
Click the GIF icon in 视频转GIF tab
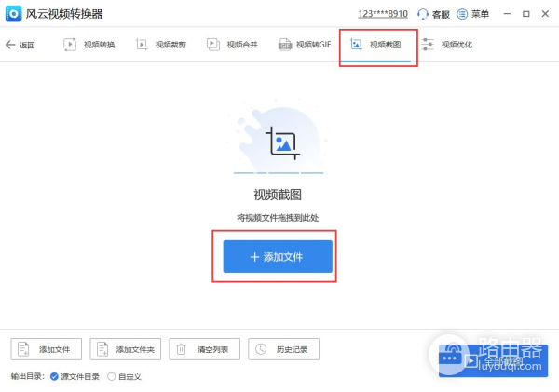click(285, 45)
